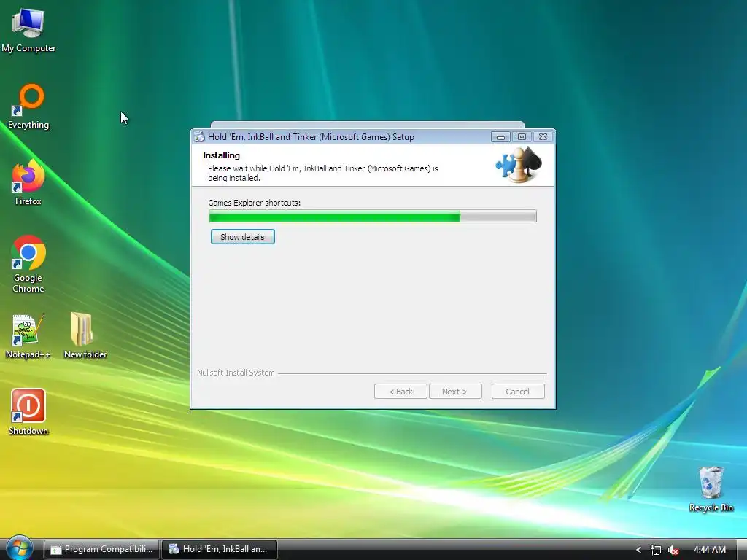
Task: Click the Games Explorer shortcuts label
Action: (x=255, y=203)
